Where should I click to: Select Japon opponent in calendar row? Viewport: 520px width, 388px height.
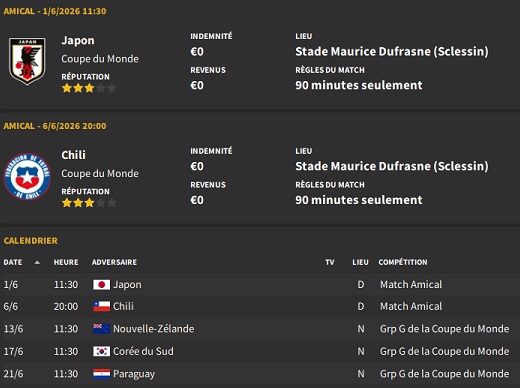pyautogui.click(x=127, y=285)
